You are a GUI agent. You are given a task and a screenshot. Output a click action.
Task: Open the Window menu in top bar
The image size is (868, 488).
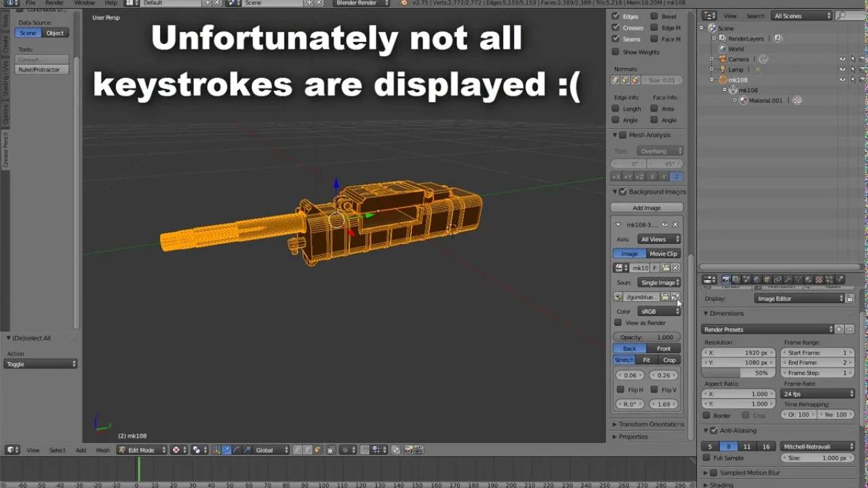coord(84,3)
